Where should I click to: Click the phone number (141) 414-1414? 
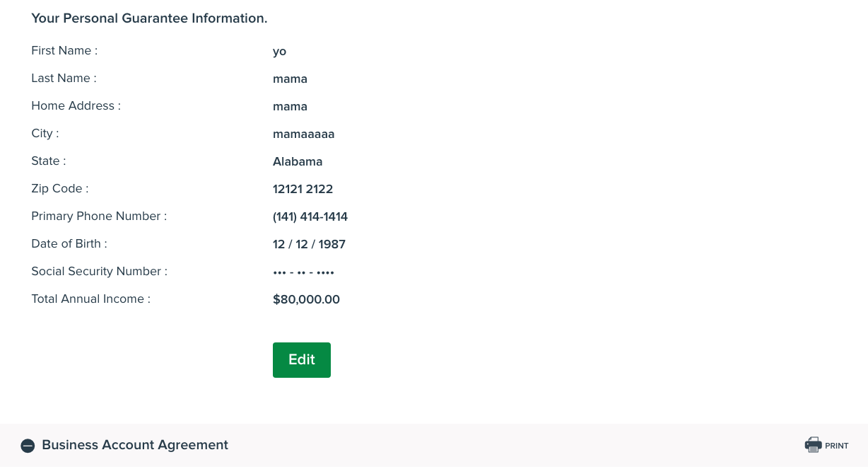(x=310, y=216)
